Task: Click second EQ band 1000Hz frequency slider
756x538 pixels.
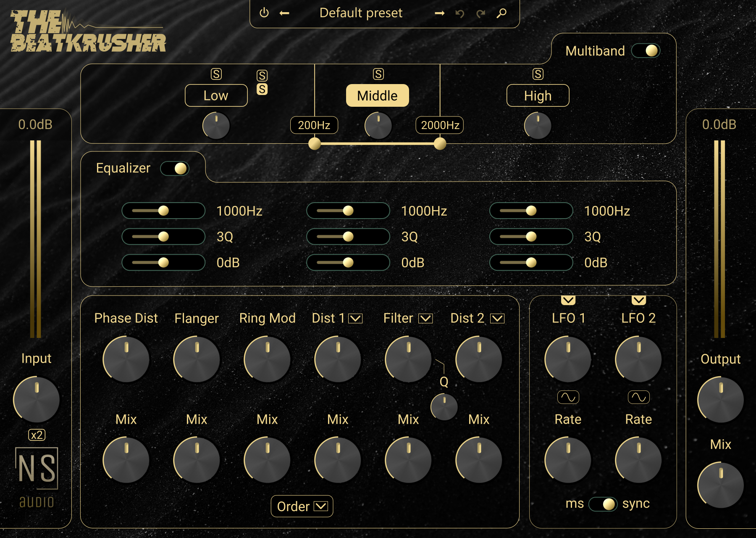Action: (x=348, y=211)
